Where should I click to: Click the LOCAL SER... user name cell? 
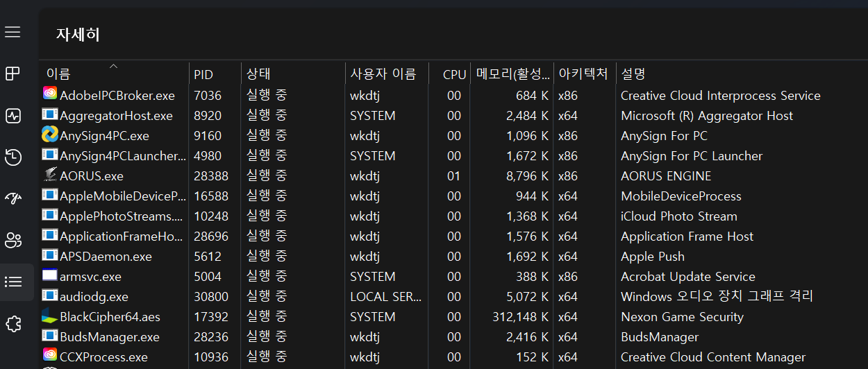[385, 297]
